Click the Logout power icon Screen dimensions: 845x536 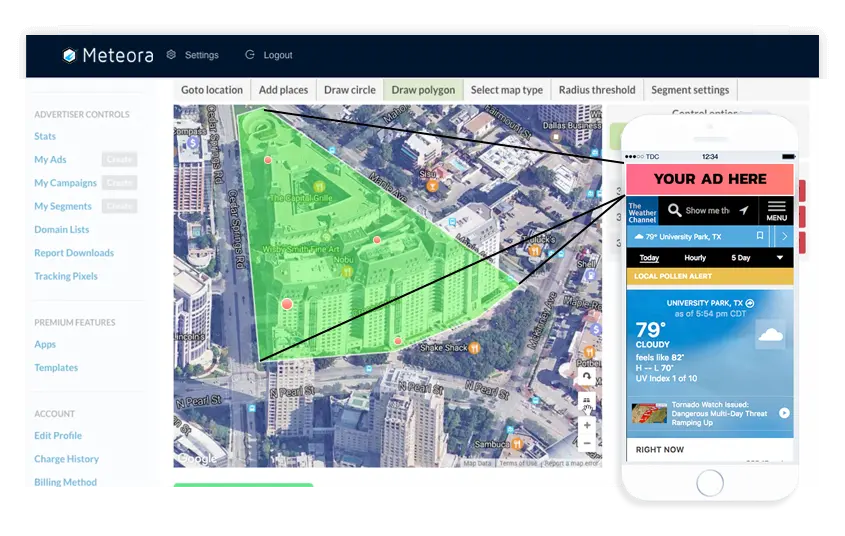tap(249, 55)
